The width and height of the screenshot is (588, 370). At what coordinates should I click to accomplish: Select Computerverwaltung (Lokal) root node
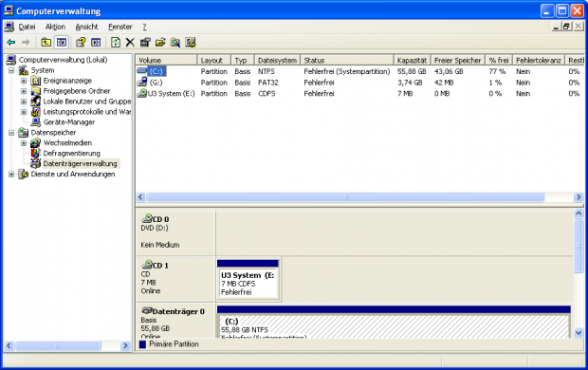point(63,60)
